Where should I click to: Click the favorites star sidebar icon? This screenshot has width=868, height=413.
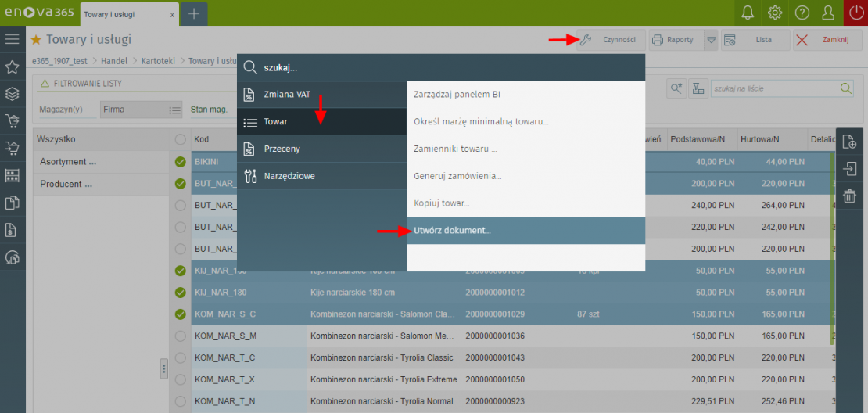tap(12, 66)
